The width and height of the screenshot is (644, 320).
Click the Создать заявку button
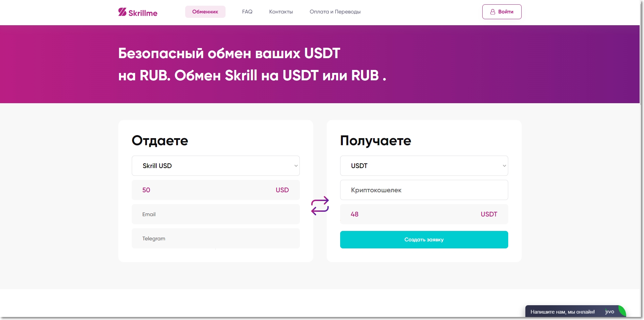[x=424, y=240]
